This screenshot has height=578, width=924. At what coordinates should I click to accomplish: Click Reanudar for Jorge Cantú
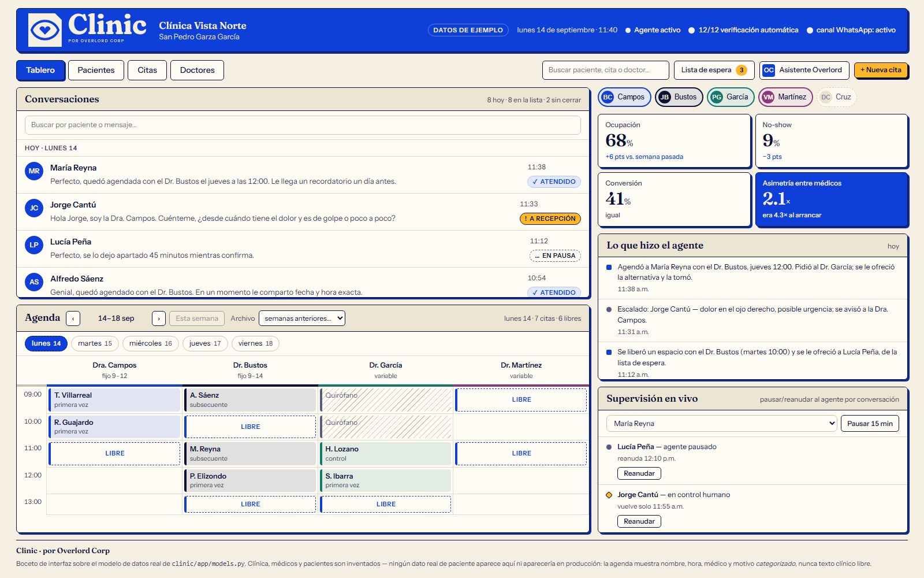(639, 521)
